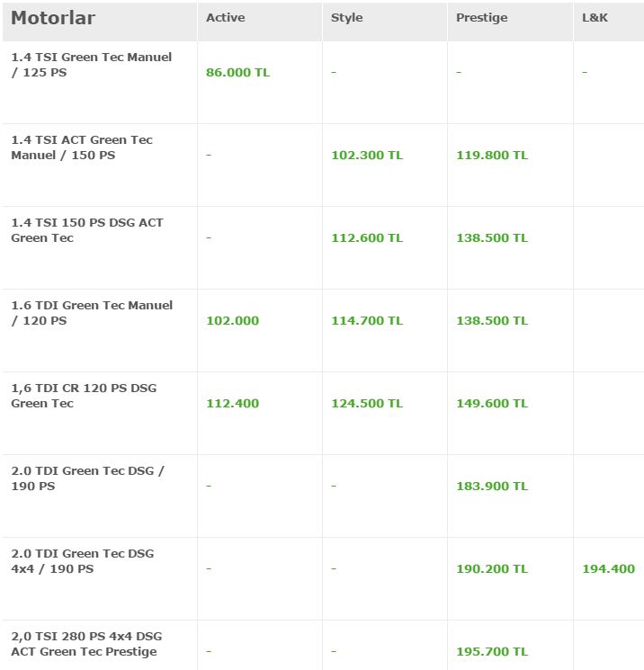Click the 114.700 TL Style price
Screen dimensions: 644x670
coord(367,321)
